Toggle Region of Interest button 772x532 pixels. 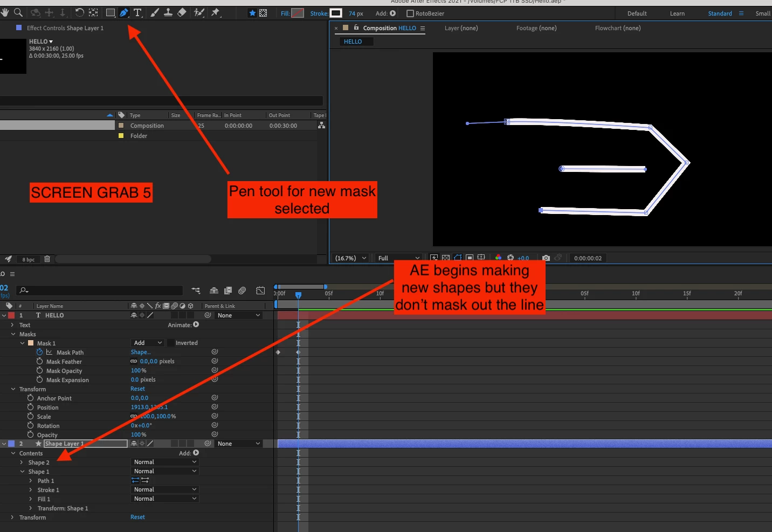click(470, 258)
